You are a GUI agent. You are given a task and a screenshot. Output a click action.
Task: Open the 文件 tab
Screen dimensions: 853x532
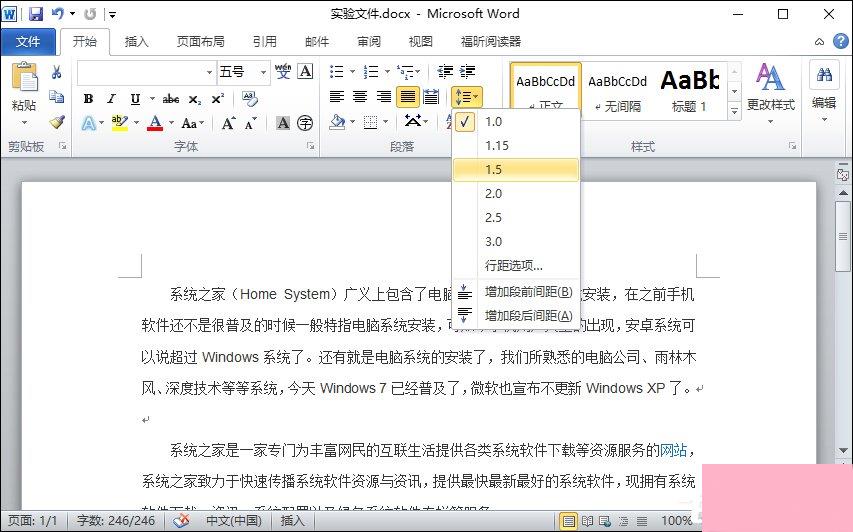(28, 41)
